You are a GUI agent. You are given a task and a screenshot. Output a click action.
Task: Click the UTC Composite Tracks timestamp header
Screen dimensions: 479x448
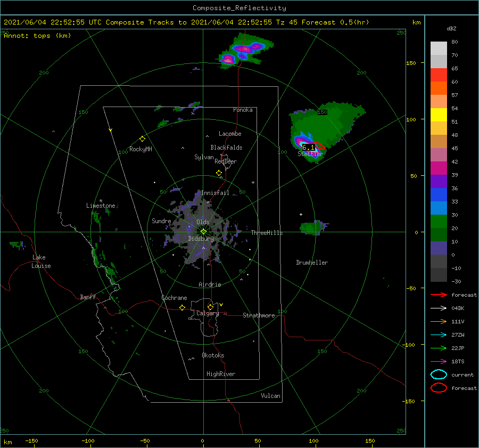[186, 22]
